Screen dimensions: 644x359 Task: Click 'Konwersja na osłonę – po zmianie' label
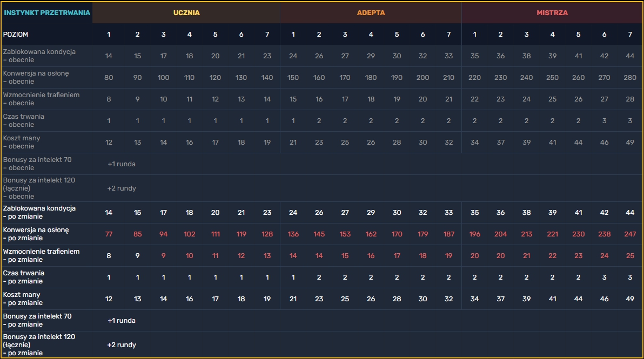point(36,234)
